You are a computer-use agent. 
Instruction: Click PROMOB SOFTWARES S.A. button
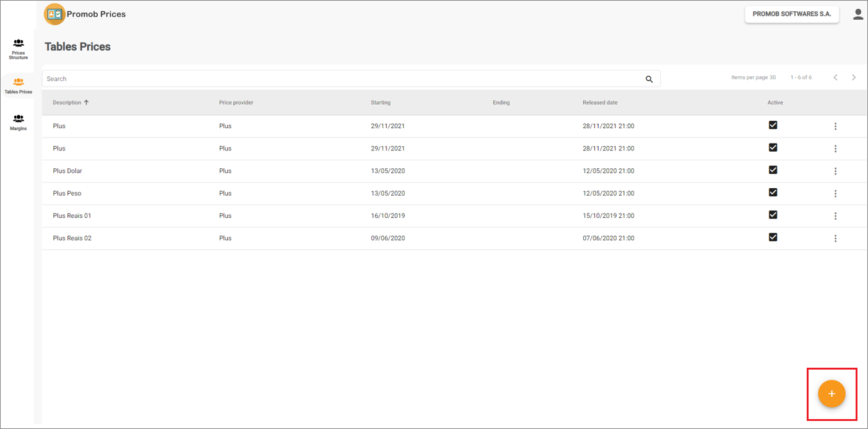tap(792, 14)
